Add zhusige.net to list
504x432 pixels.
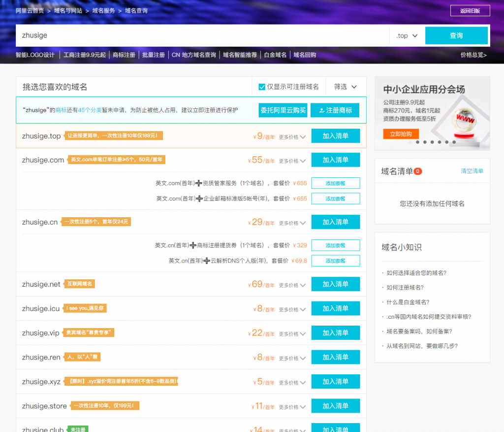(336, 284)
